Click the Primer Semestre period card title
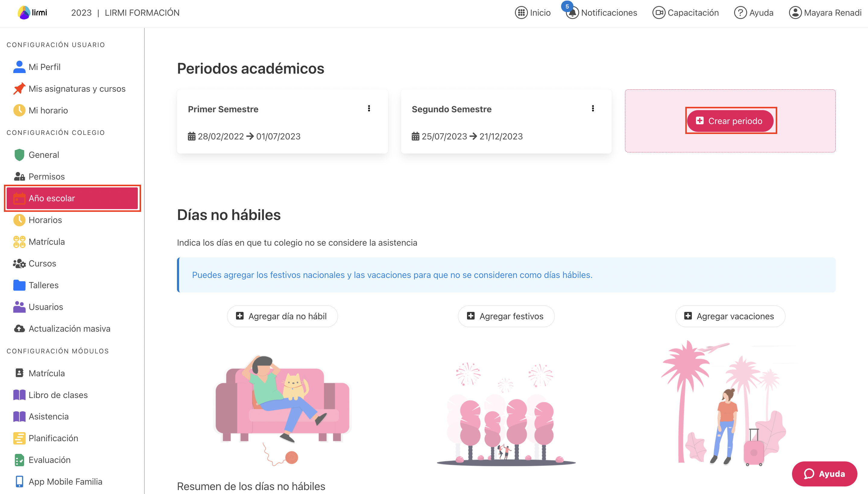The width and height of the screenshot is (868, 494). click(x=223, y=109)
